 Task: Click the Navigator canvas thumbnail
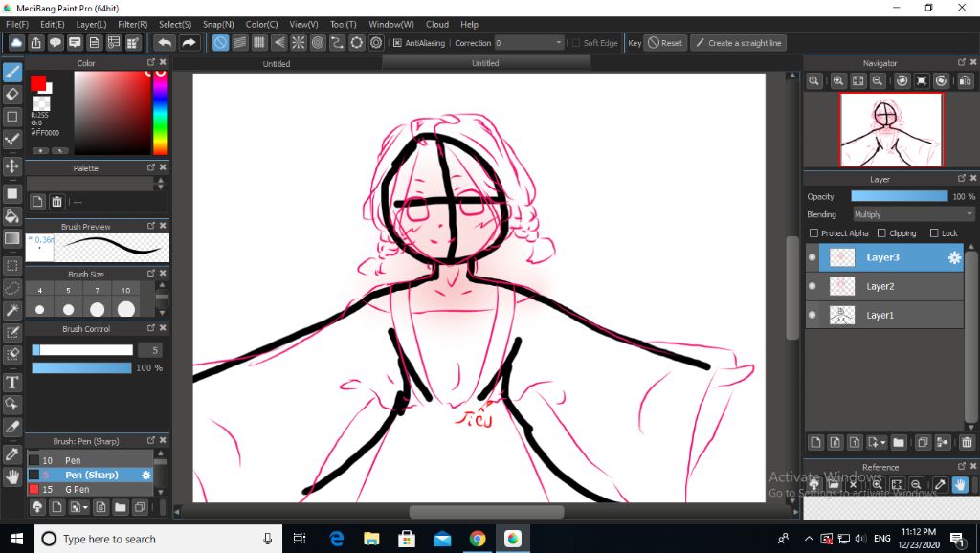coord(891,130)
